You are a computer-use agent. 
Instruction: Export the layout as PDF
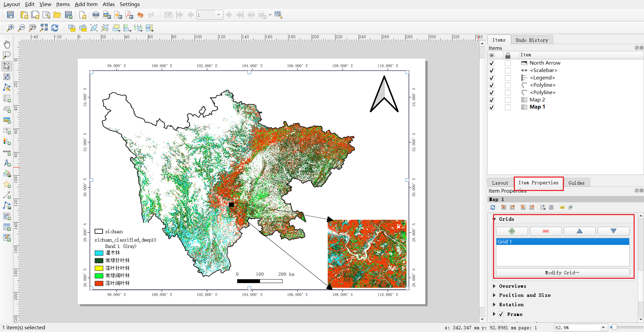129,15
